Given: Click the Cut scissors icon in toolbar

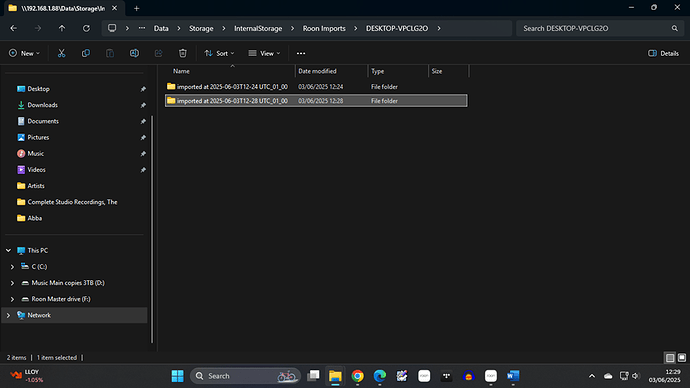Looking at the screenshot, I should pos(62,53).
